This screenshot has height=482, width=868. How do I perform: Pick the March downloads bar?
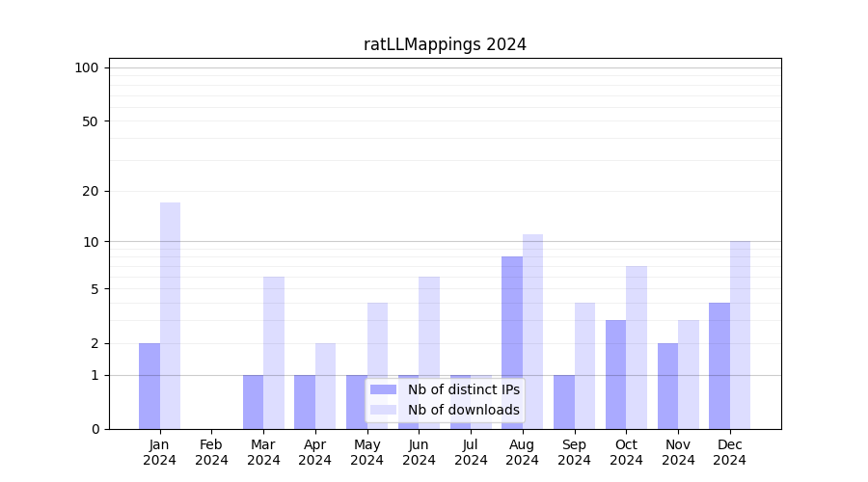coord(274,353)
